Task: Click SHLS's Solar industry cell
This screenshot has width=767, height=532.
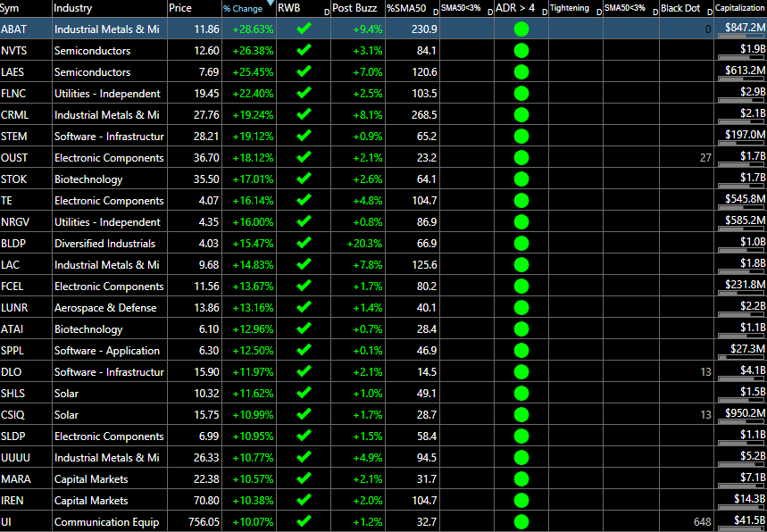Action: point(110,394)
